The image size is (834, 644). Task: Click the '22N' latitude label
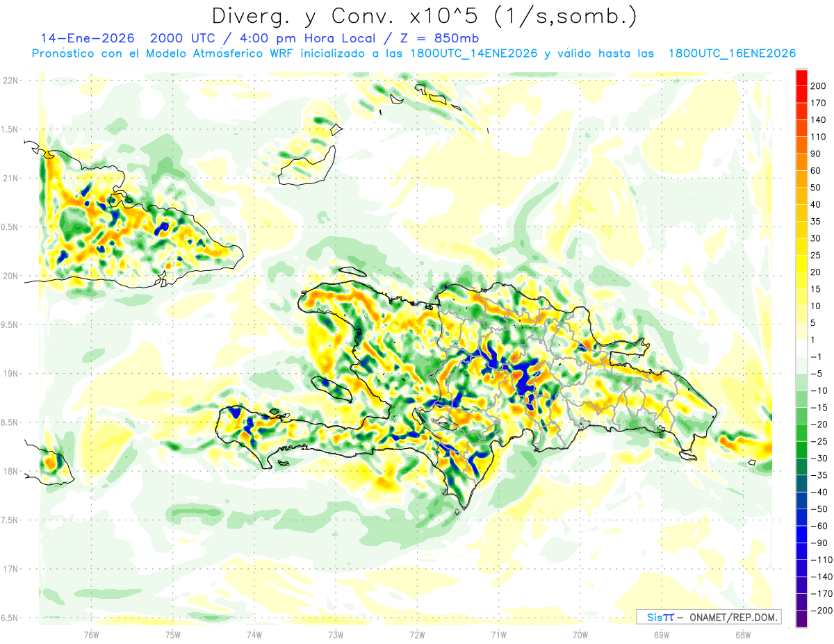click(x=10, y=81)
